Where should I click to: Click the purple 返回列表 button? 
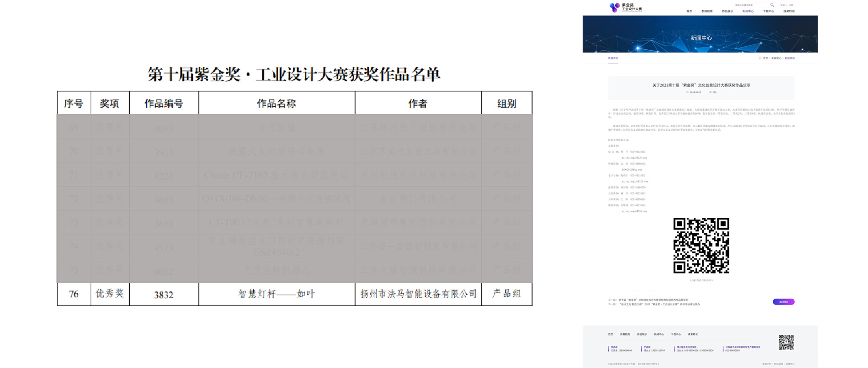(783, 302)
